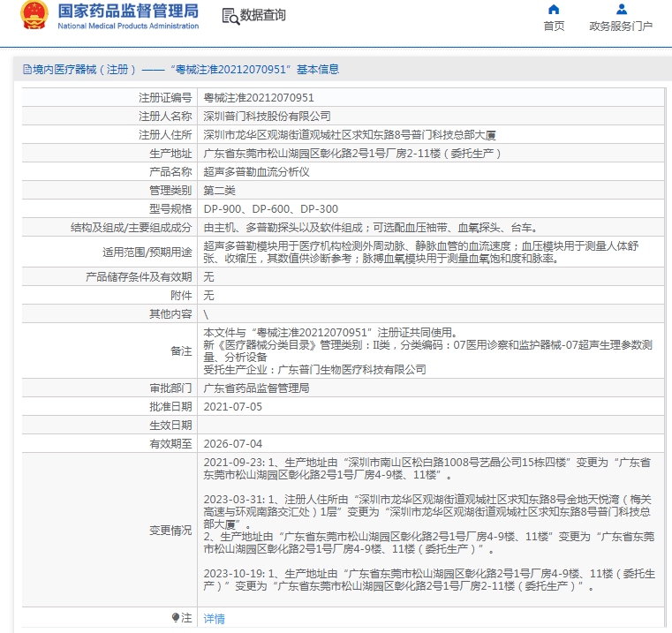Click the bulb icon beside 注
Viewport: 672px width, 633px height.
click(x=176, y=618)
